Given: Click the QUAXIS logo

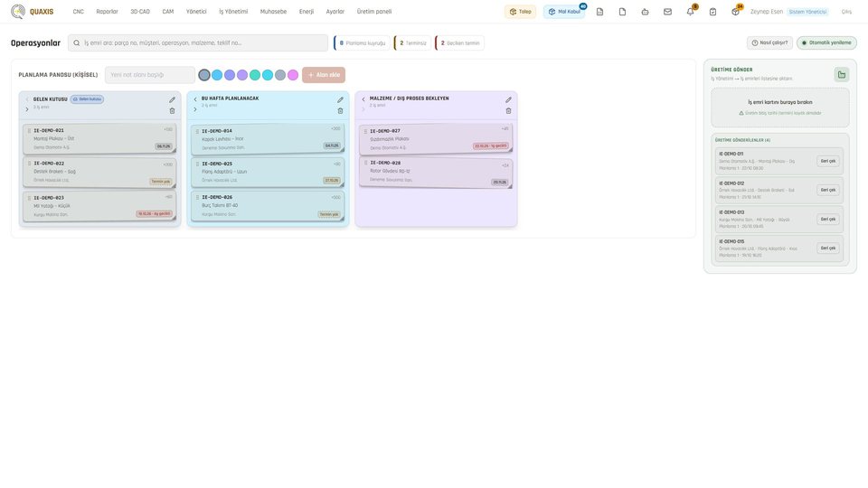Looking at the screenshot, I should pos(33,12).
